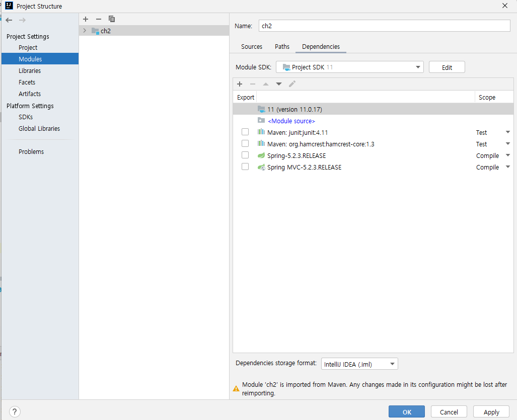
Task: Click the module Name input field
Action: click(x=384, y=26)
